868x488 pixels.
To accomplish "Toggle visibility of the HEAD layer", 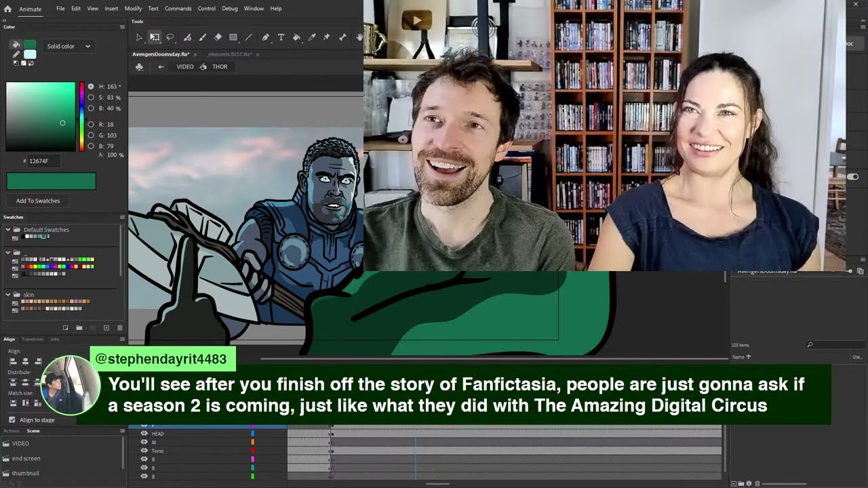I will tap(144, 434).
